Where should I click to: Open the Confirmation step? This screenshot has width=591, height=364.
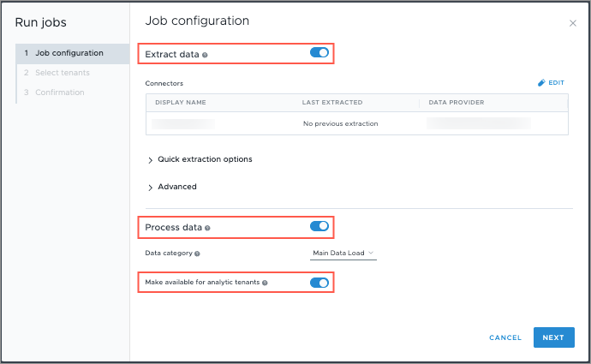[x=60, y=92]
